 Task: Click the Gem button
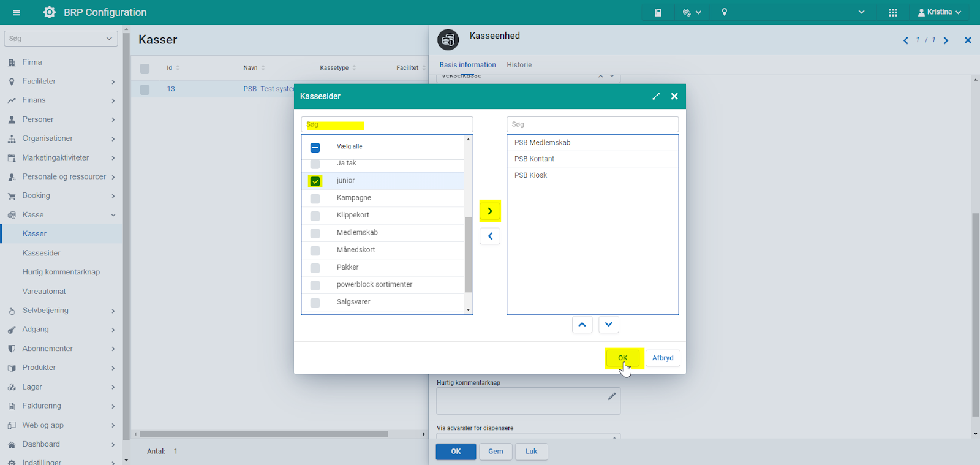496,452
